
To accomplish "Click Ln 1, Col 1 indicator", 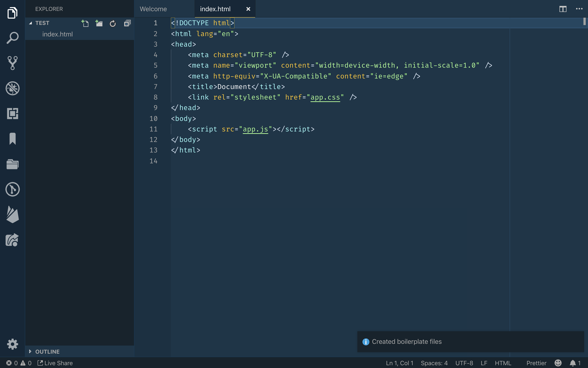I will point(400,363).
